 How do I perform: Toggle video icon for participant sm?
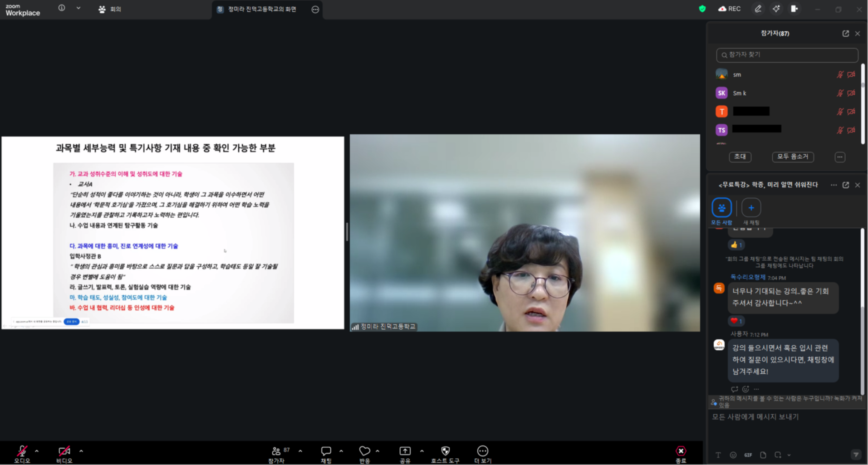point(851,74)
